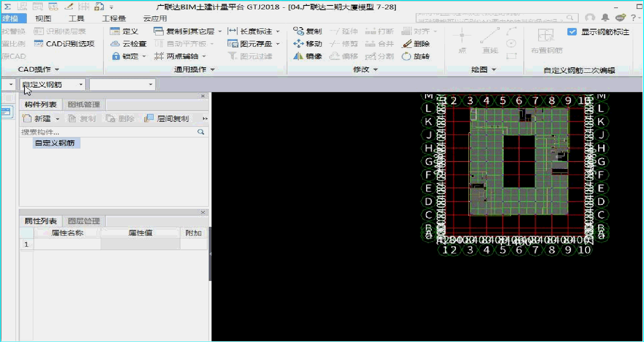Click the 布置钢筋 place rebar tool
The height and width of the screenshot is (342, 644).
(x=546, y=40)
